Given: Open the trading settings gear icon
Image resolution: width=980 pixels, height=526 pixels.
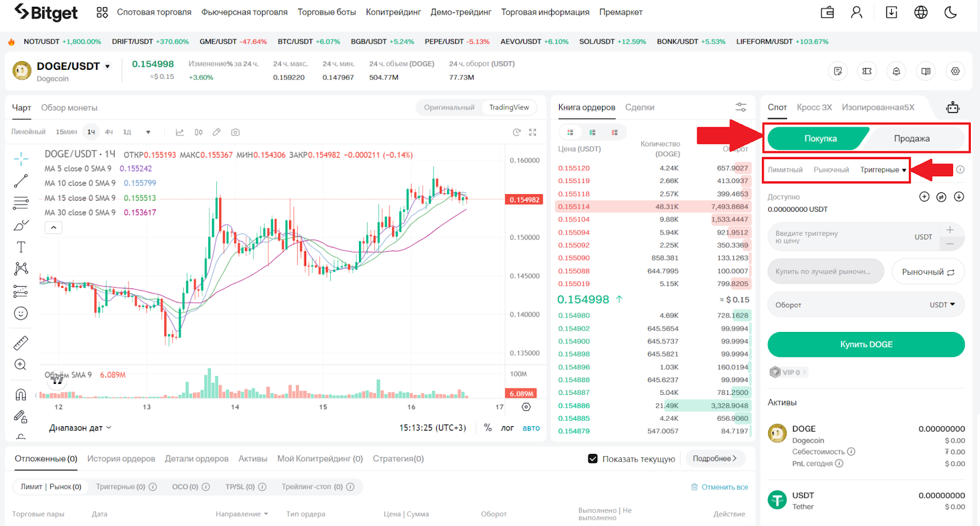Looking at the screenshot, I should point(955,71).
